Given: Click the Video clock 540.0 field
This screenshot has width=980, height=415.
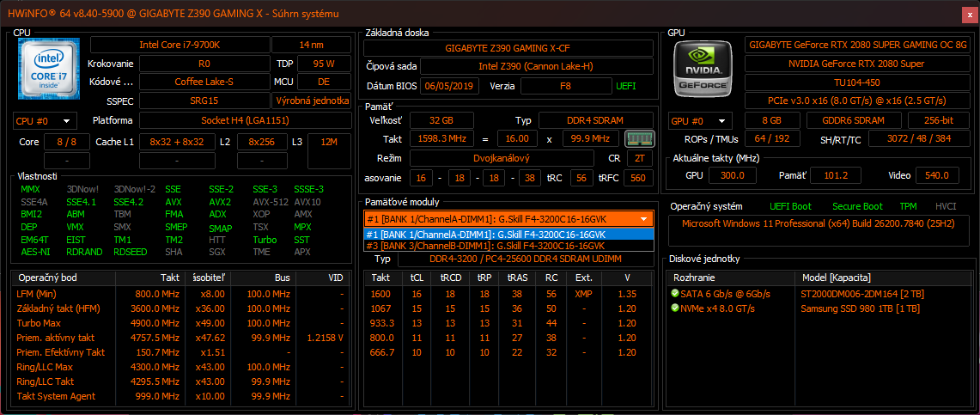Looking at the screenshot, I should coord(937,175).
